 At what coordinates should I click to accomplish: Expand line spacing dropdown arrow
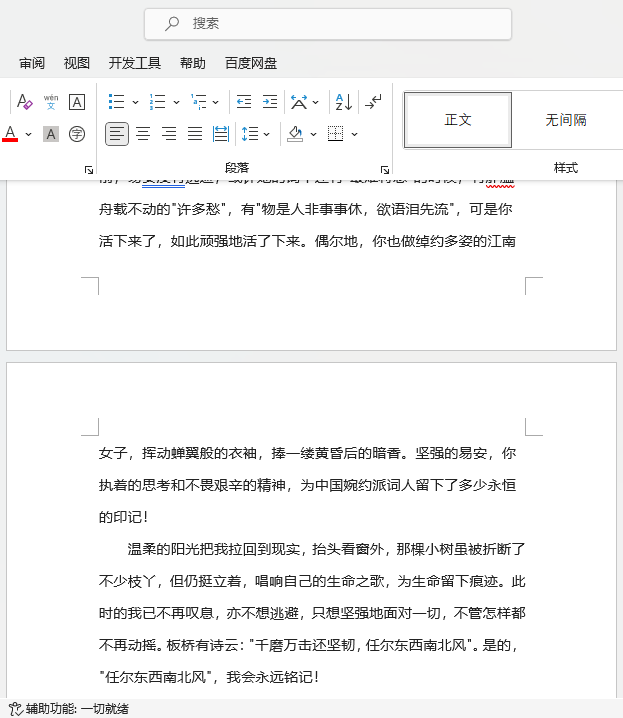click(x=266, y=134)
